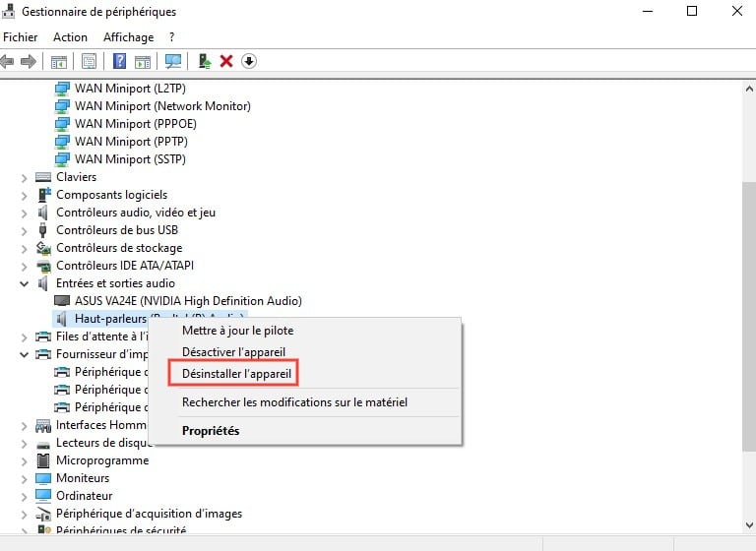Select the Entrées et sorties audio label
The image size is (756, 551).
[x=115, y=283]
